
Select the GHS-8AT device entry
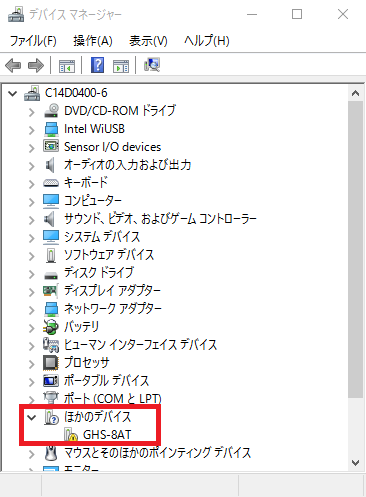[107, 435]
